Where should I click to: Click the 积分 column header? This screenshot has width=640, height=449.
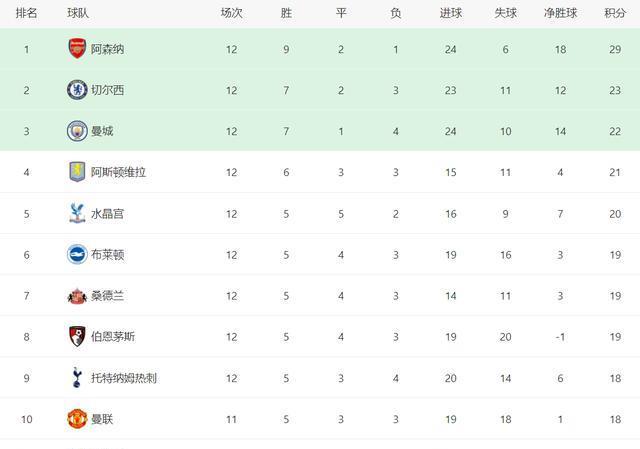tap(615, 13)
